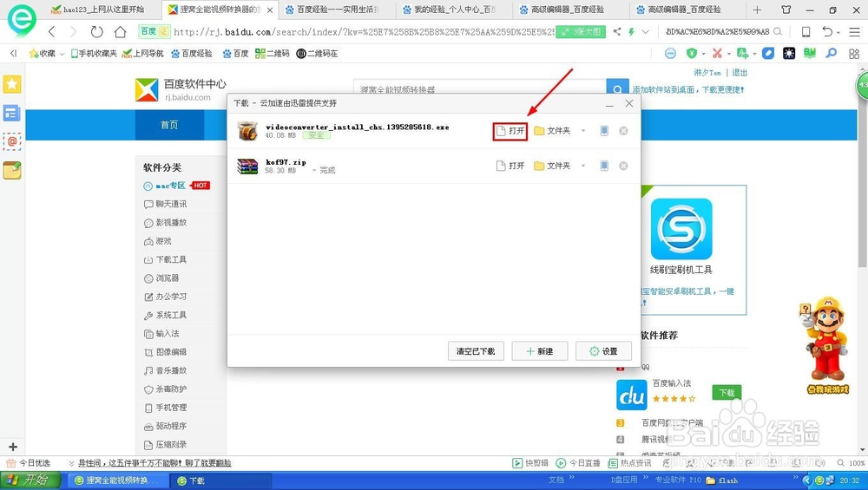Open 百度经验 bookmark

[x=192, y=53]
